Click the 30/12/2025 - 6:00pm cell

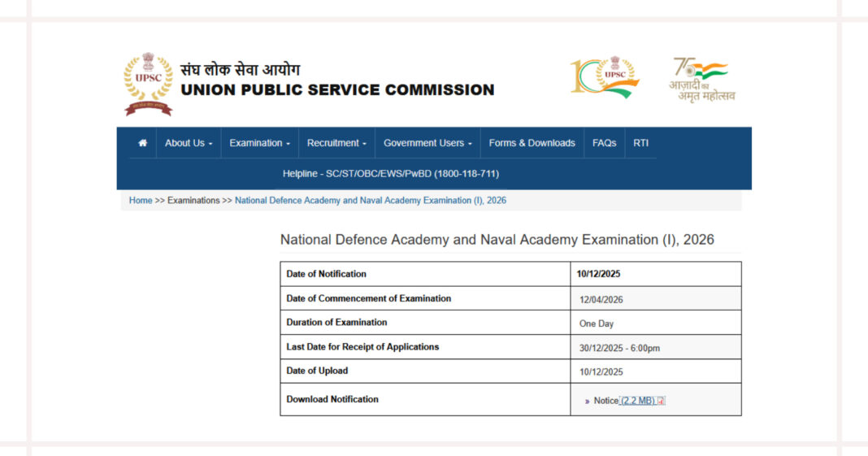(x=656, y=347)
